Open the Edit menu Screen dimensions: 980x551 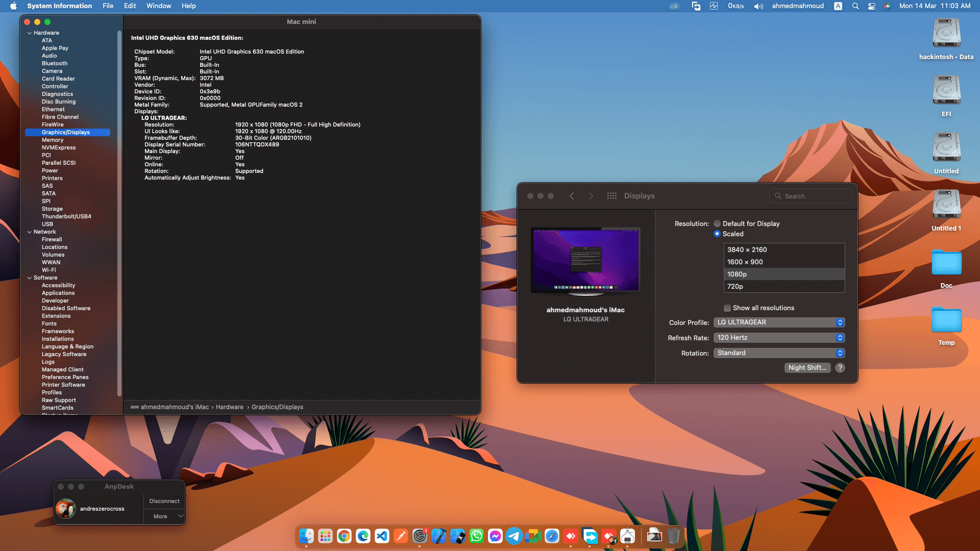130,6
